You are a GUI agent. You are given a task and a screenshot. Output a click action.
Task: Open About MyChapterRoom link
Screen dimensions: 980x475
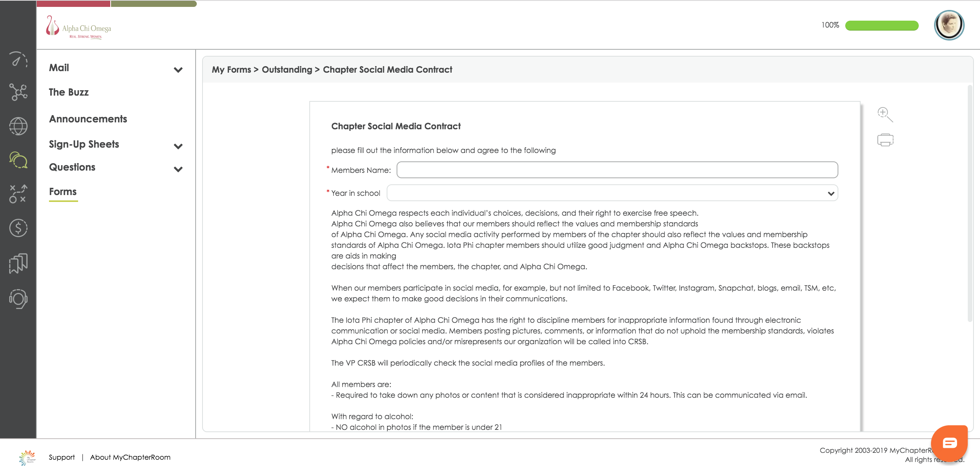130,457
